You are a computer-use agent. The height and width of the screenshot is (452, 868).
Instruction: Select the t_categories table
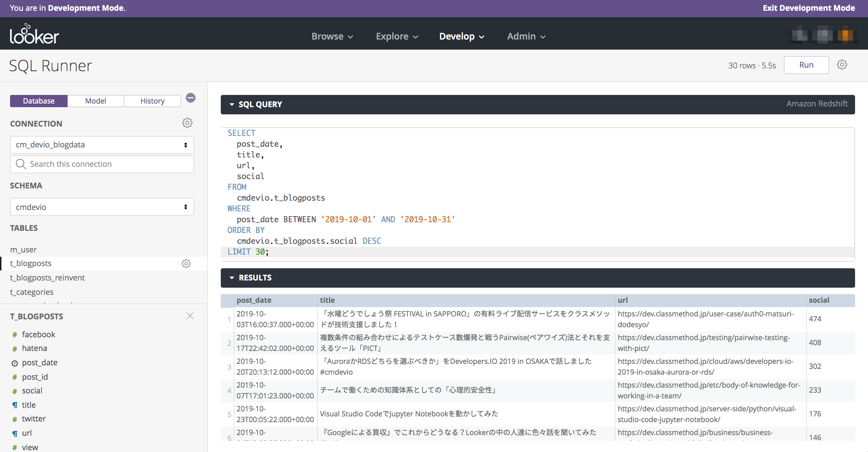point(32,292)
